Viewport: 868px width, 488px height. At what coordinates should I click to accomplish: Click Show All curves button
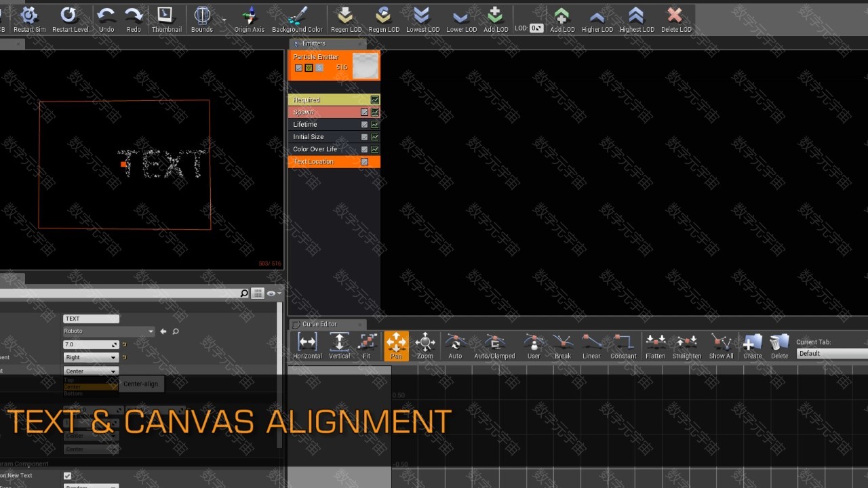[721, 346]
